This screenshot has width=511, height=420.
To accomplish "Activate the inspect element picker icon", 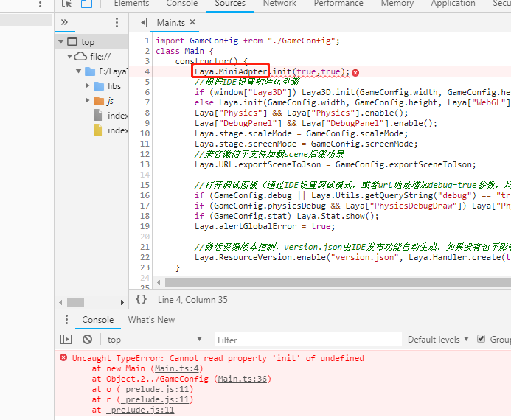I will (67, 4).
